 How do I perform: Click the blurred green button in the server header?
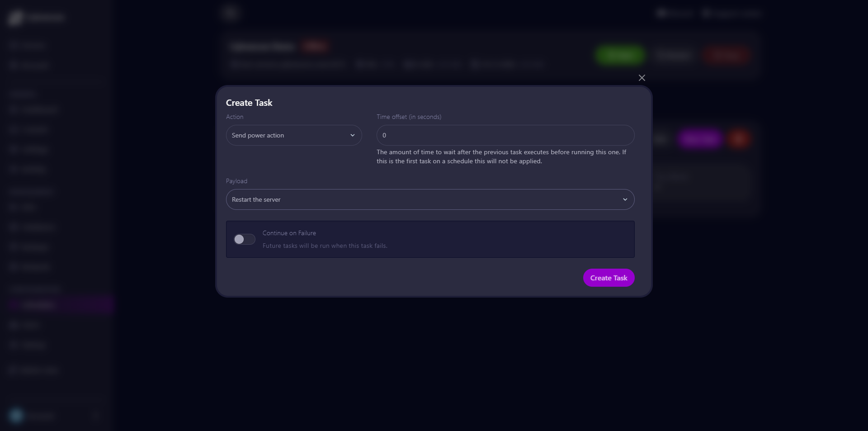click(x=619, y=55)
